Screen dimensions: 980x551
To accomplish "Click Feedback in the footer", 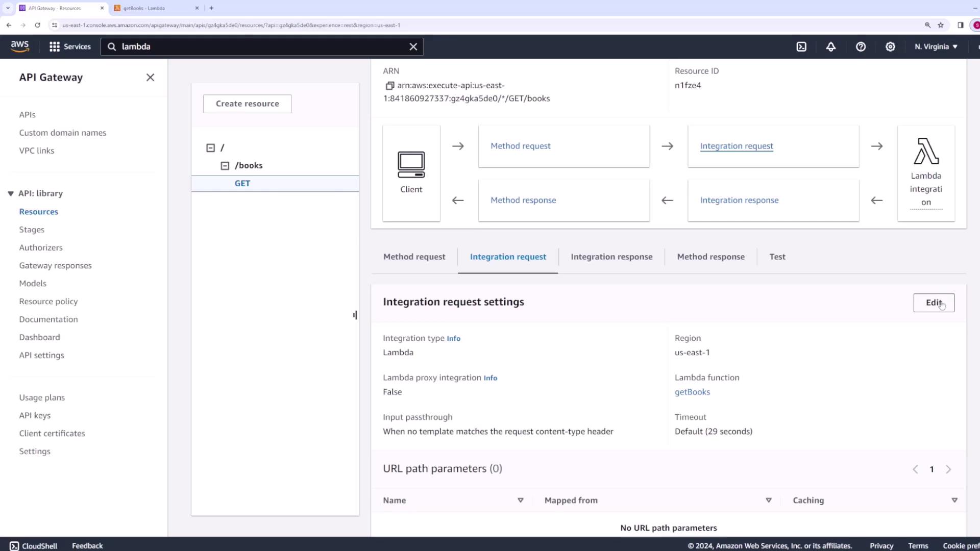I will tap(87, 546).
